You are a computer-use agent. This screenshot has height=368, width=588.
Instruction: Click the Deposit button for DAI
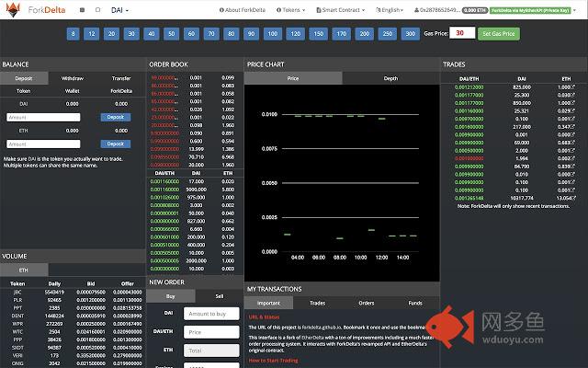point(116,117)
